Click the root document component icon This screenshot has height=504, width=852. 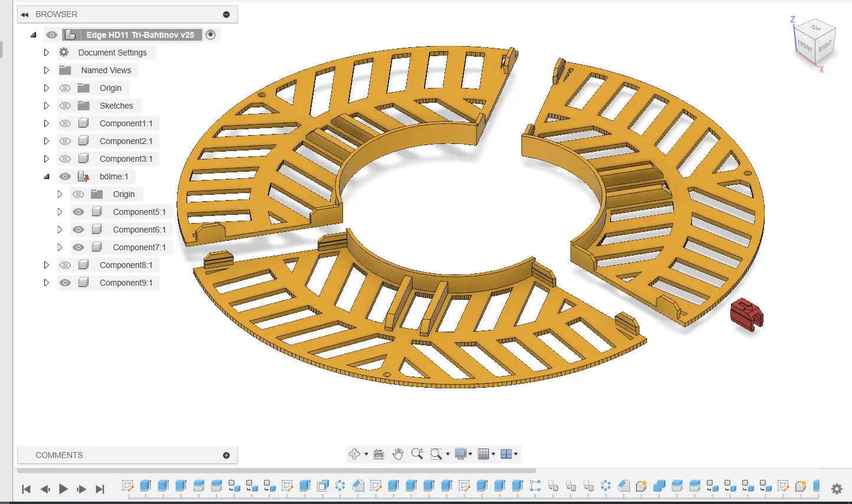click(70, 35)
